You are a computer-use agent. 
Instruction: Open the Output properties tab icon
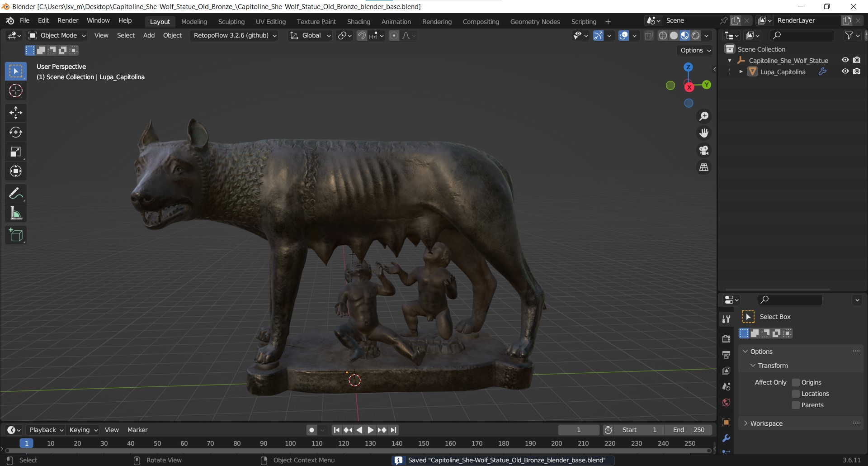(726, 355)
